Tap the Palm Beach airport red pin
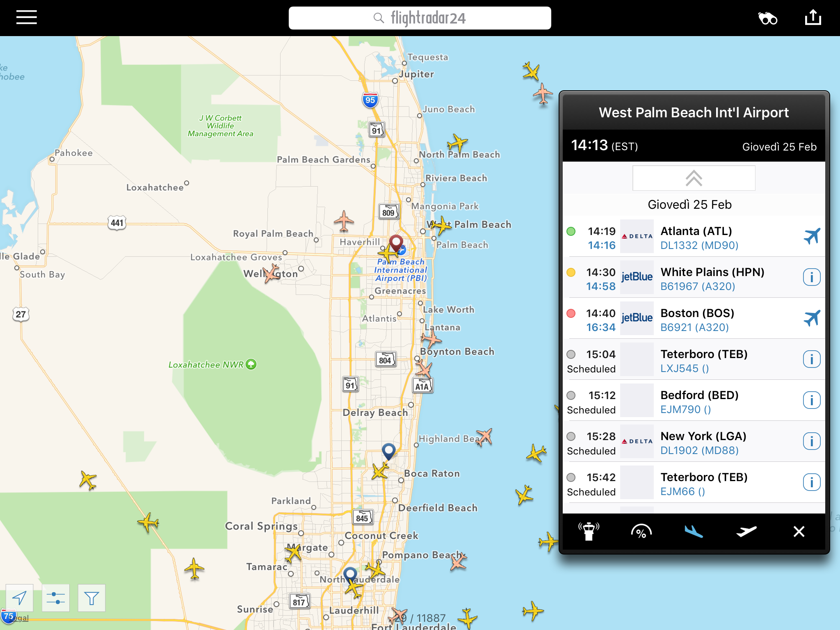Screen dimensions: 840x630 [396, 242]
